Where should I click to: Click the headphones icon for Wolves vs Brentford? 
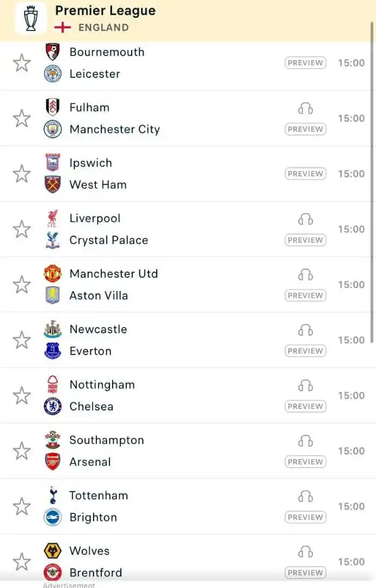[305, 552]
